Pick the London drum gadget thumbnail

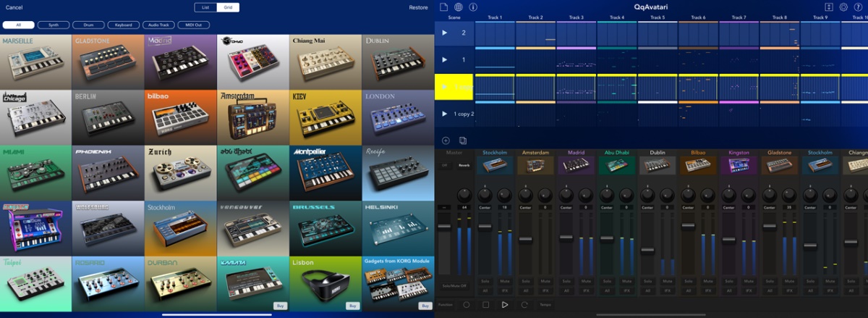click(398, 117)
